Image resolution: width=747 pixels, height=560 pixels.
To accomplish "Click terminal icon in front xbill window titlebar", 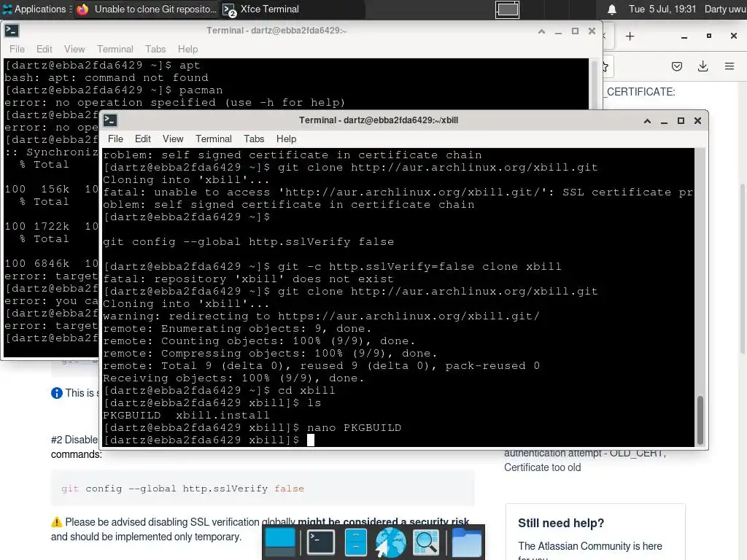I will click(x=110, y=120).
